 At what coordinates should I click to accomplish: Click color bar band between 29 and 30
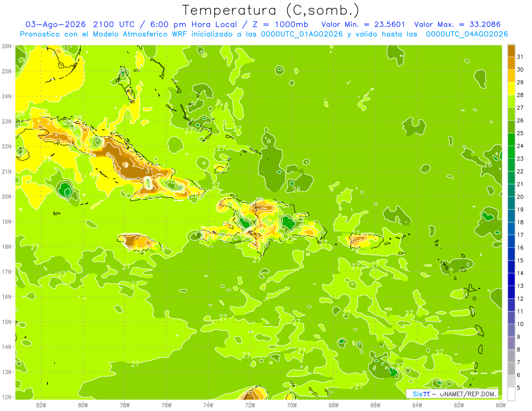click(x=512, y=76)
